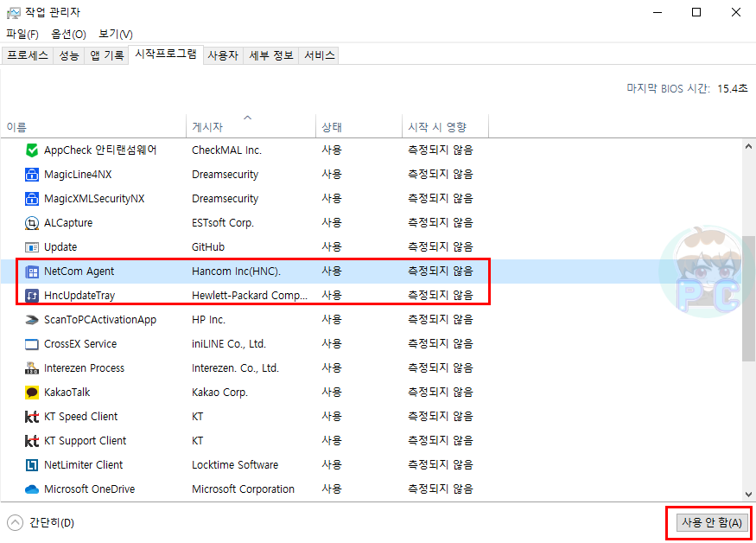Click the KT Speed Client icon

click(x=32, y=417)
